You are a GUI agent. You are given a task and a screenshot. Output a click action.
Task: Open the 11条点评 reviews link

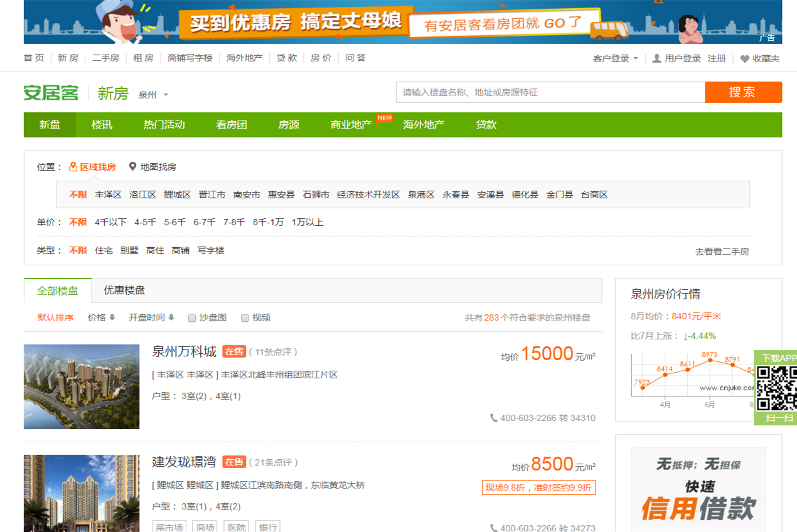point(273,352)
